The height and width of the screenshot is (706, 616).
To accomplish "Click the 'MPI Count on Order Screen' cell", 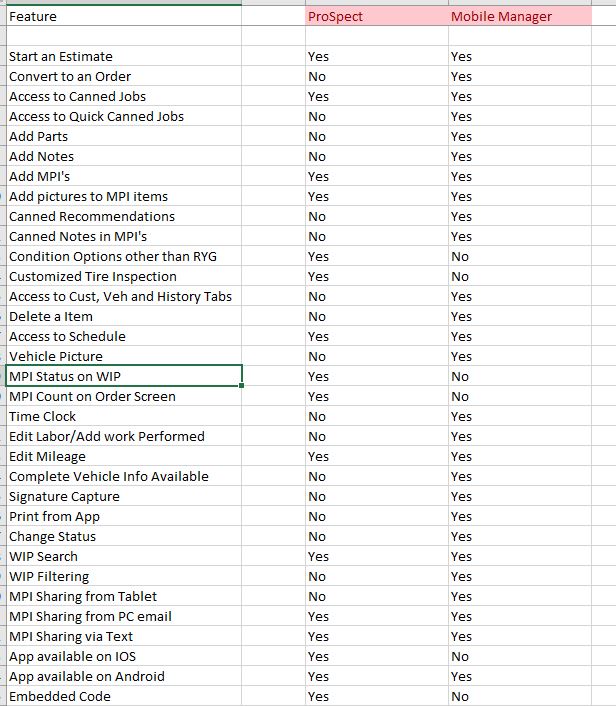I will [x=124, y=396].
